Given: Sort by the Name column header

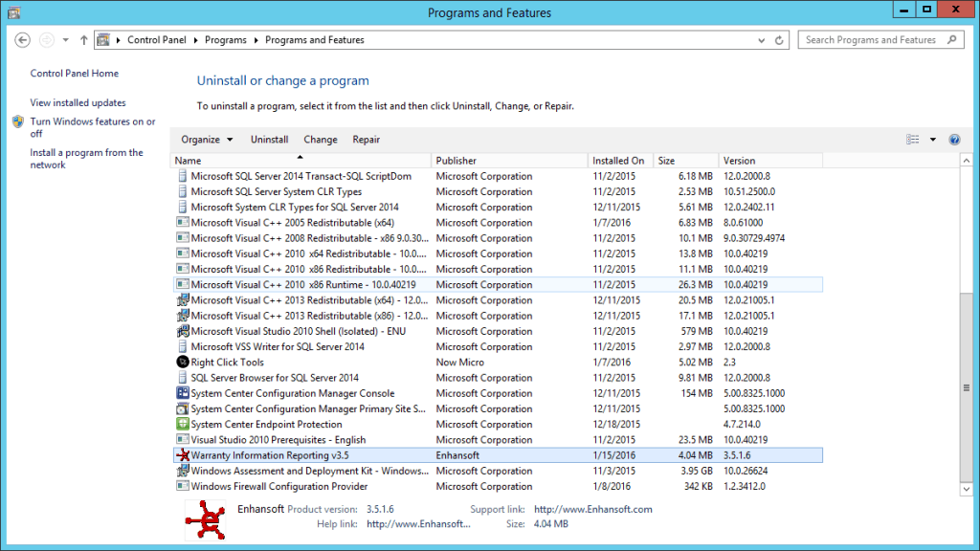Looking at the screenshot, I should coord(301,161).
